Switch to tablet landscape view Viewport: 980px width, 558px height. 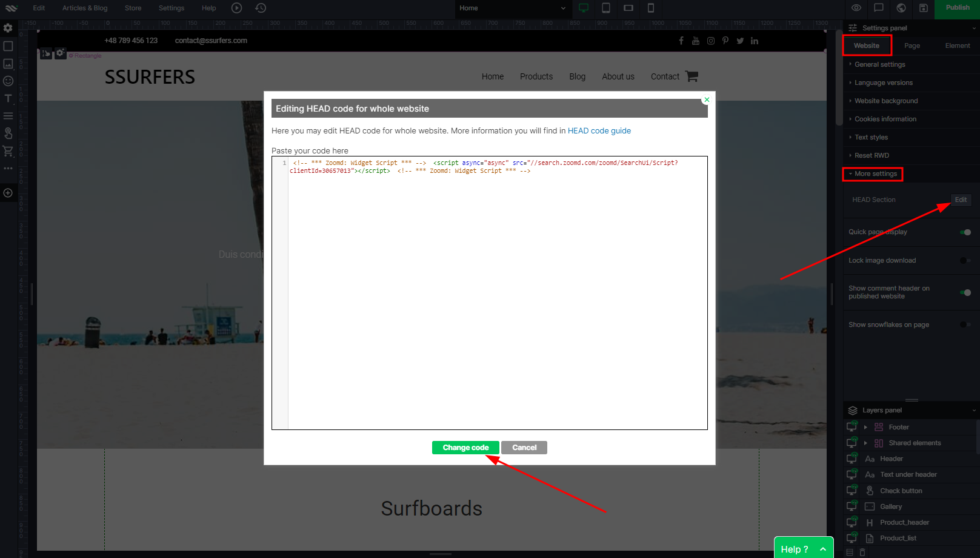coord(628,8)
